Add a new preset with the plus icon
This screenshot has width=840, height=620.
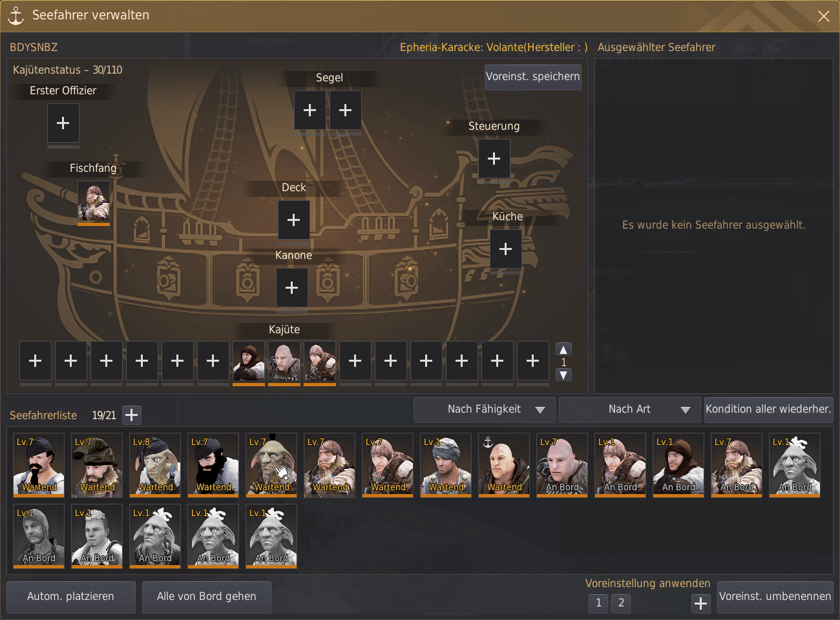[701, 603]
